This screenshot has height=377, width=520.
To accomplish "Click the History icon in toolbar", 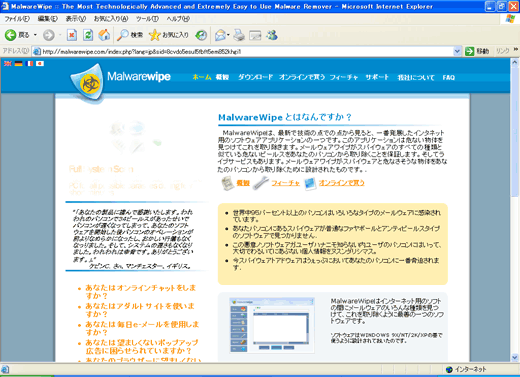I will click(201, 35).
